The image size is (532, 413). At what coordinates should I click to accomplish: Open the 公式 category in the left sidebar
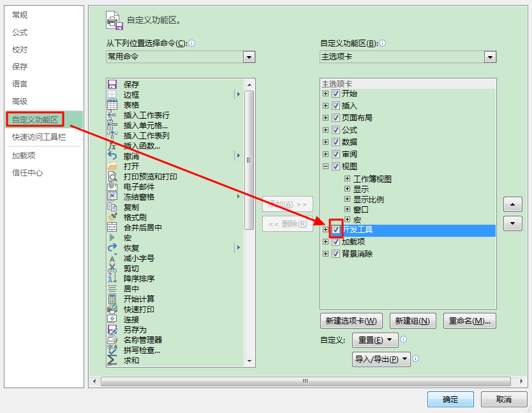20,33
